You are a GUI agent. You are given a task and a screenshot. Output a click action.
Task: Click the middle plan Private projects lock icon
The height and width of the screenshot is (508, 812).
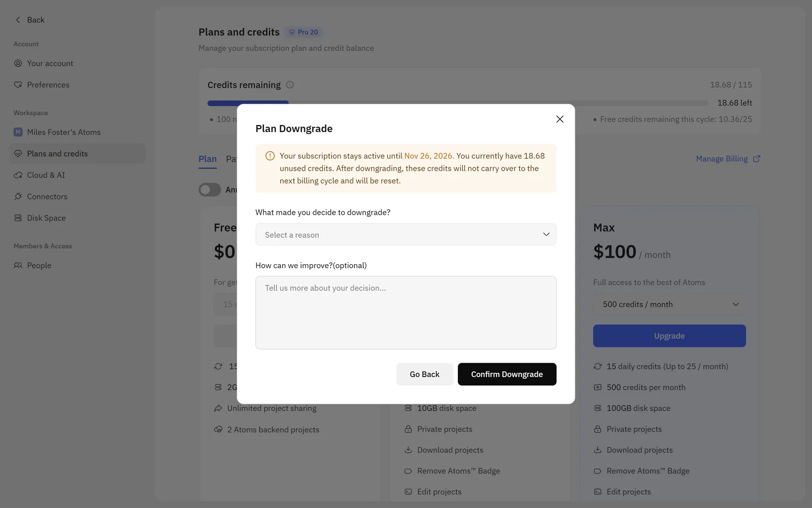[x=408, y=429]
